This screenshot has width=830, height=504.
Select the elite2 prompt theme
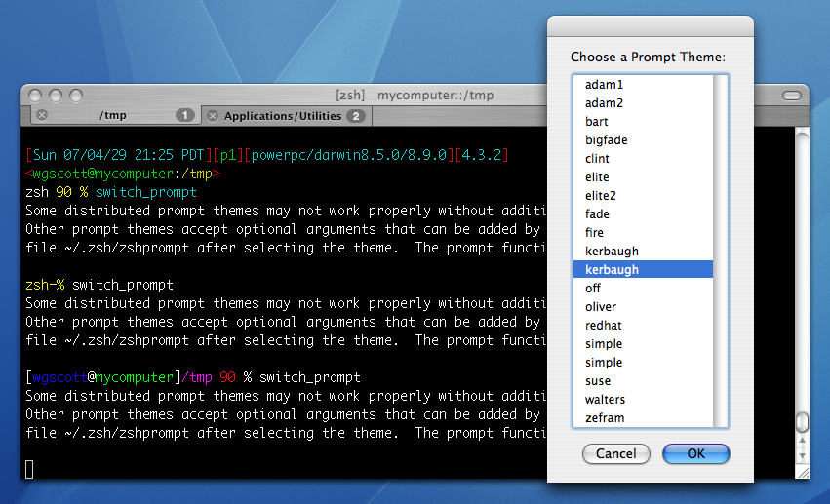(643, 196)
